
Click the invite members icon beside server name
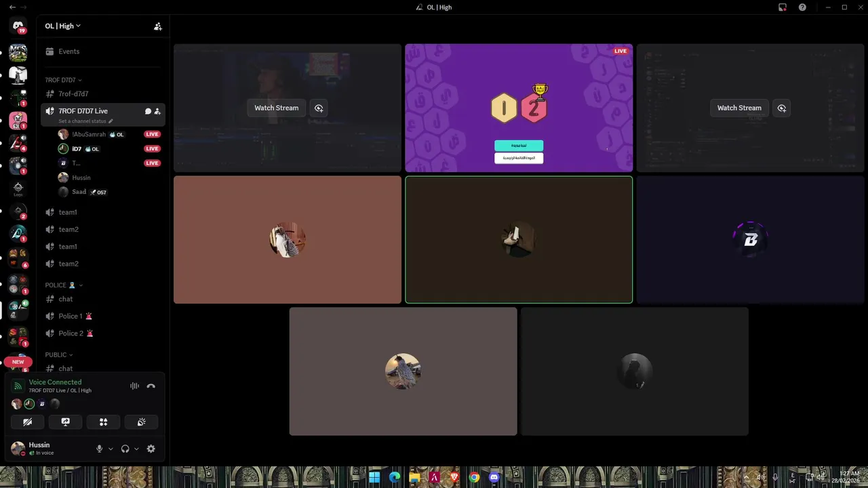pos(158,26)
